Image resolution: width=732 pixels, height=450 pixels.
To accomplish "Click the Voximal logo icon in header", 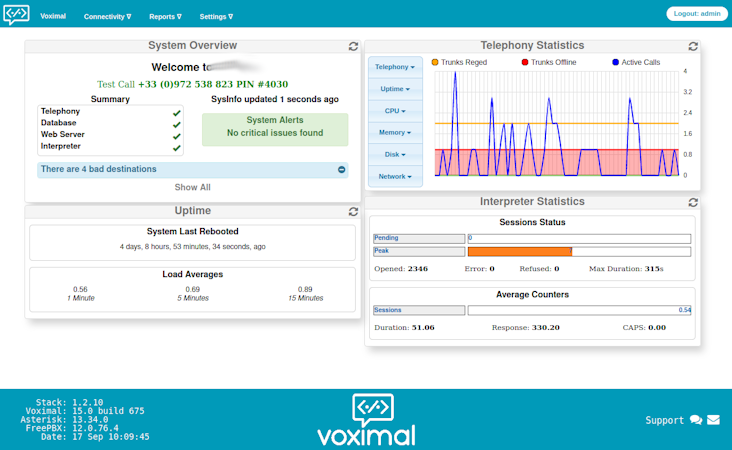I will 16,14.
